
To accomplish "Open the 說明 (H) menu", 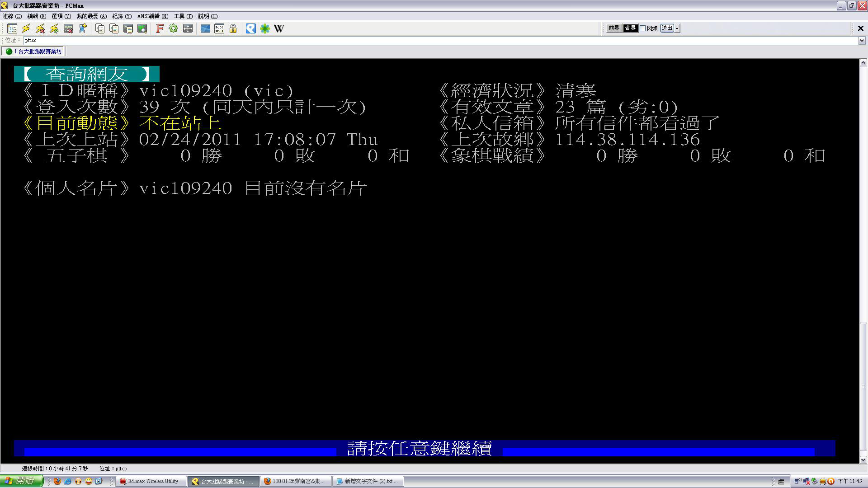I will pos(208,16).
